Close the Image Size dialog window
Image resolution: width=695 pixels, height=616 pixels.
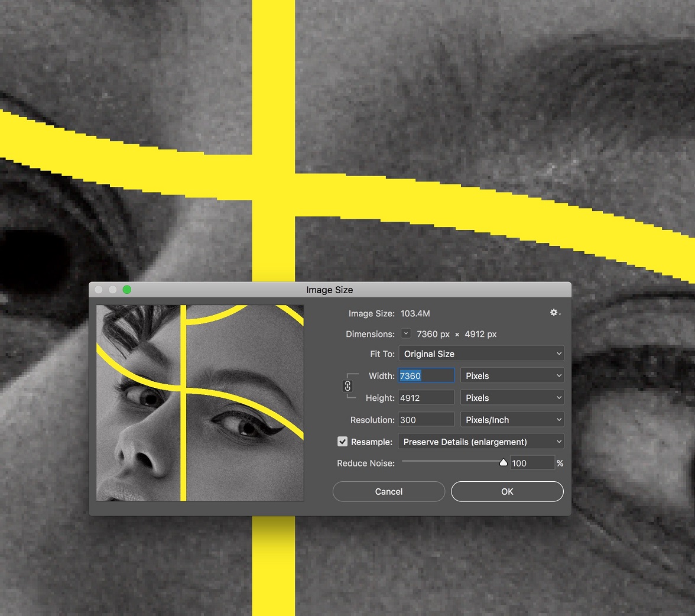click(99, 290)
